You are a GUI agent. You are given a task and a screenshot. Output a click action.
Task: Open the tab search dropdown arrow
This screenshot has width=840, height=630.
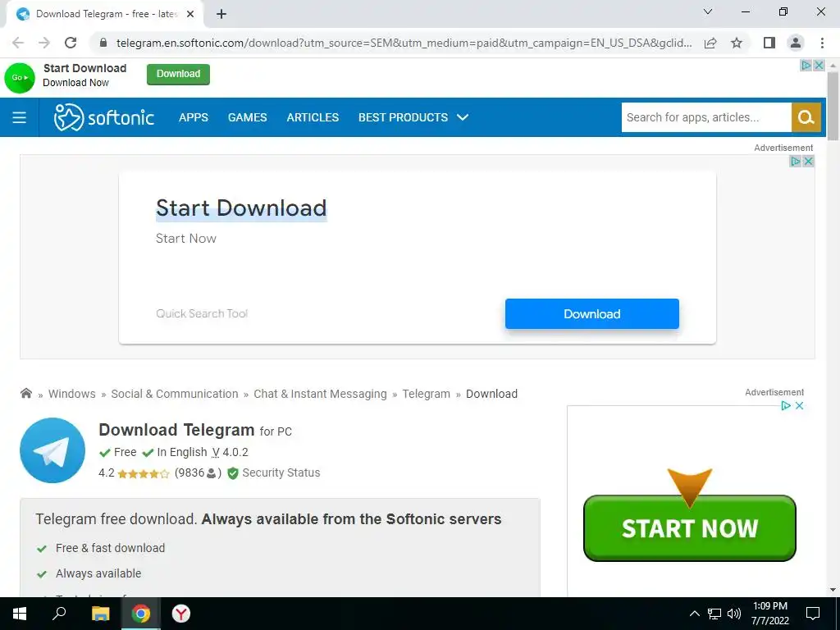708,11
